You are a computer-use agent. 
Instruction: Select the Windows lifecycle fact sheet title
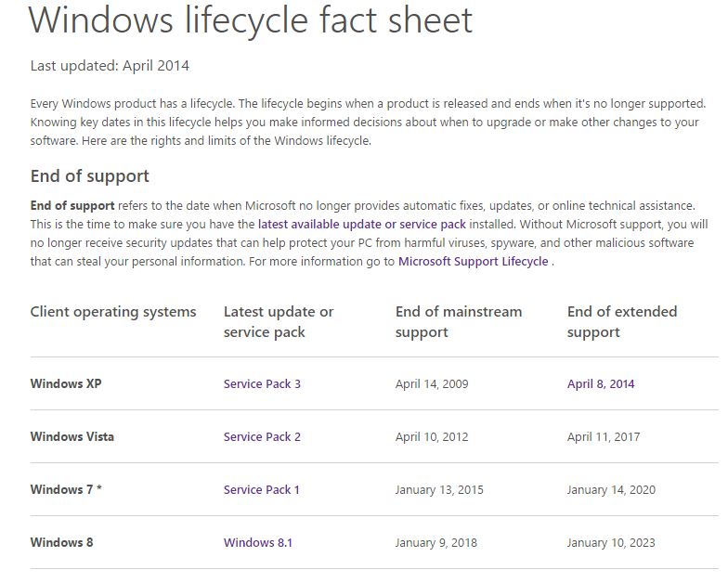tap(251, 20)
